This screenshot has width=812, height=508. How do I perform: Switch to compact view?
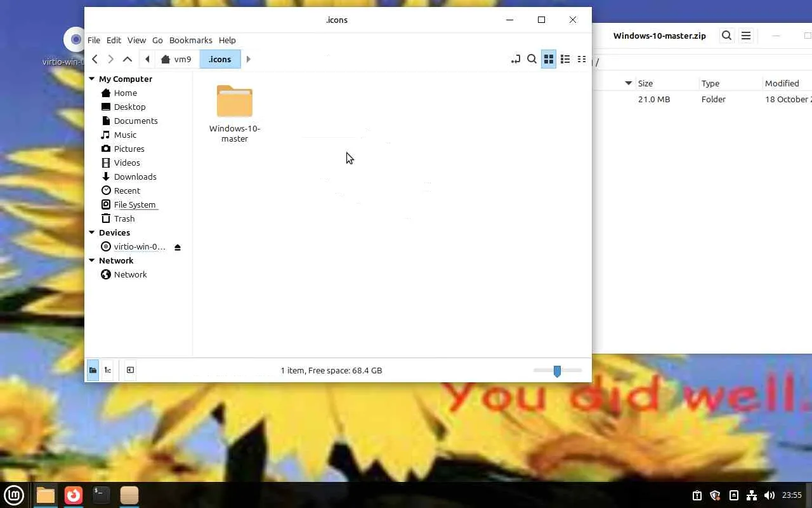[582, 59]
